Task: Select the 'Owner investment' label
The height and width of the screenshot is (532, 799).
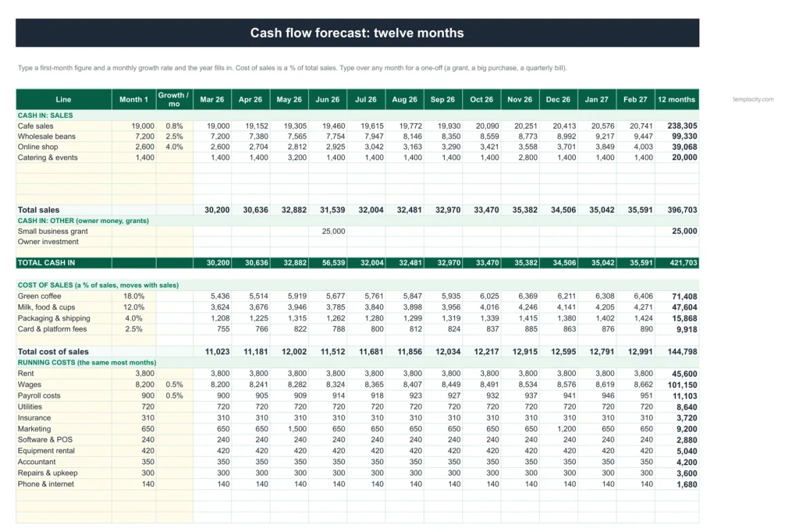Action: [48, 242]
